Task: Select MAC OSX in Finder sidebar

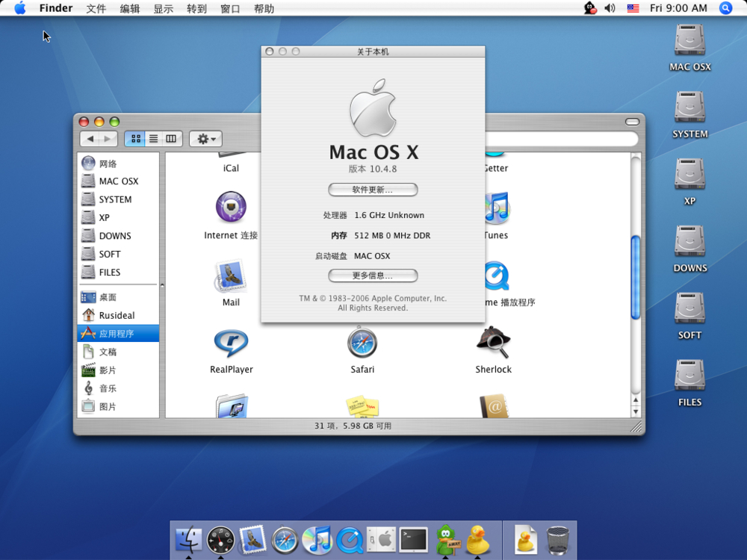Action: coord(118,181)
